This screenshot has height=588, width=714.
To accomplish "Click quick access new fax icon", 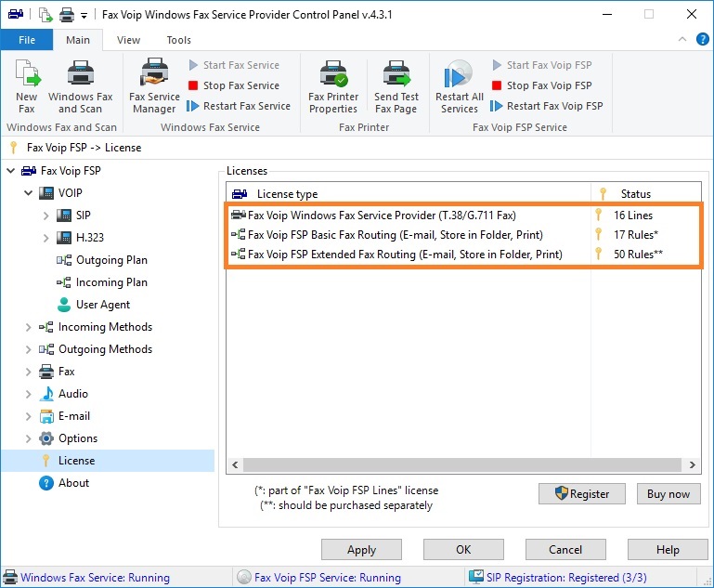I will pyautogui.click(x=45, y=15).
